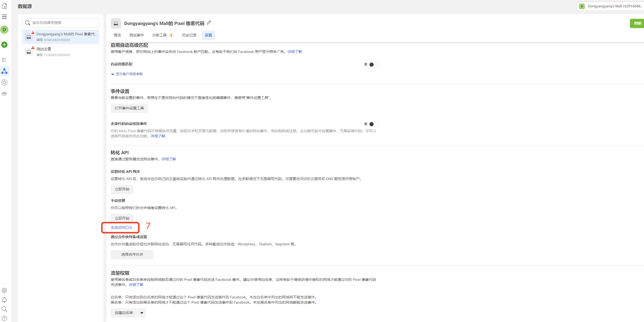
Task: Click the 流量权限 section heading
Action: (x=120, y=273)
